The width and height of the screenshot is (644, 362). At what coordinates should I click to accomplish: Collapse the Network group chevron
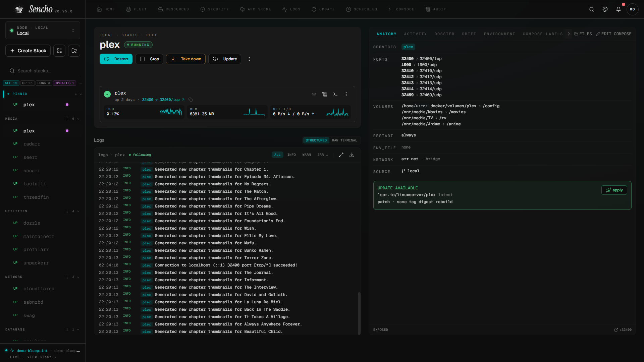(78, 277)
